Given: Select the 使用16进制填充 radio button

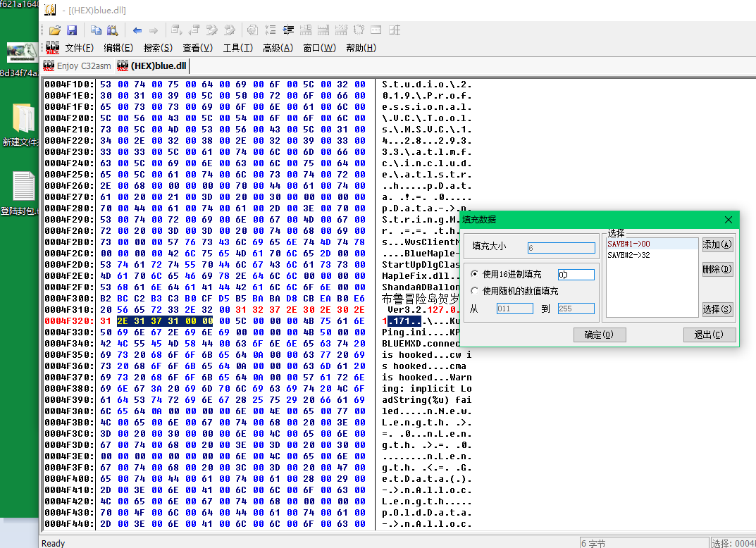Looking at the screenshot, I should pos(474,274).
